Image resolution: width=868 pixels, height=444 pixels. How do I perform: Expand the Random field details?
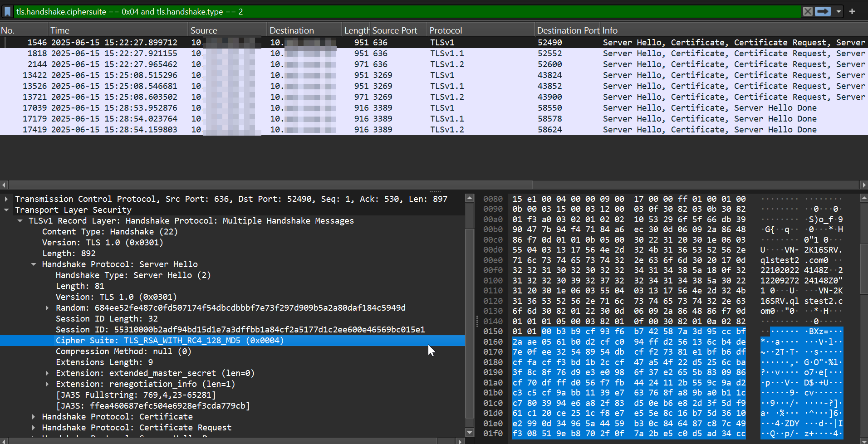(47, 307)
